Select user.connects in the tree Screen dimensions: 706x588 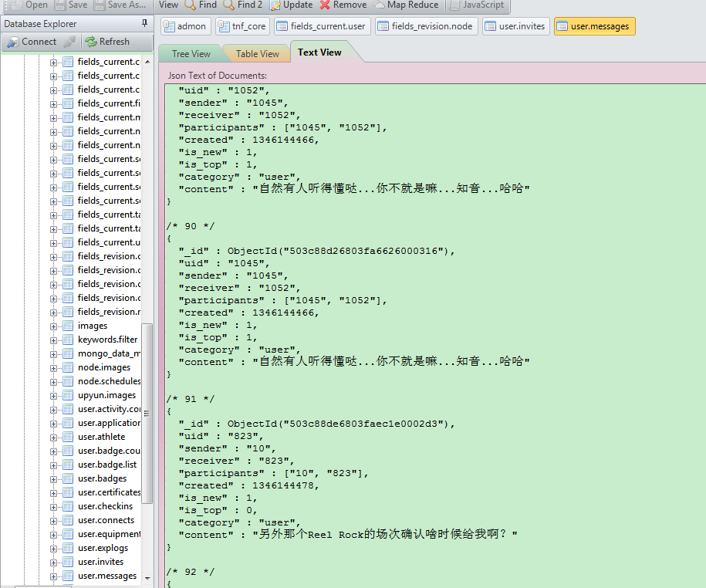[x=106, y=520]
